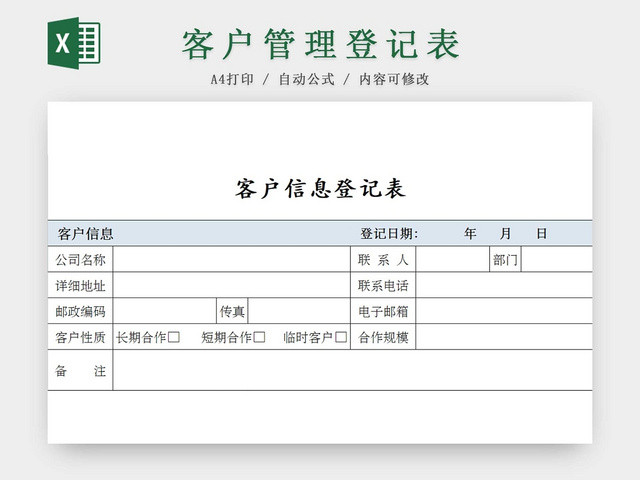
Task: Click the empty field beside 联系电话
Action: pyautogui.click(x=504, y=285)
